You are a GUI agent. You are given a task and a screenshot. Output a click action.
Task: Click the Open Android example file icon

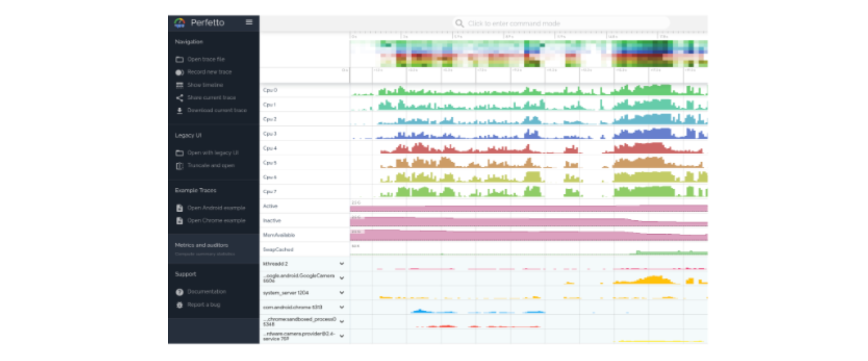(179, 208)
